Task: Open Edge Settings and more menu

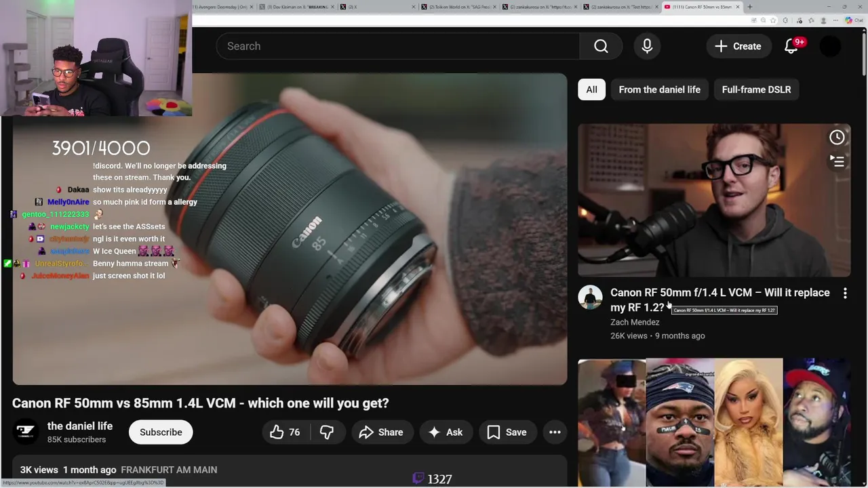Action: 834,20
